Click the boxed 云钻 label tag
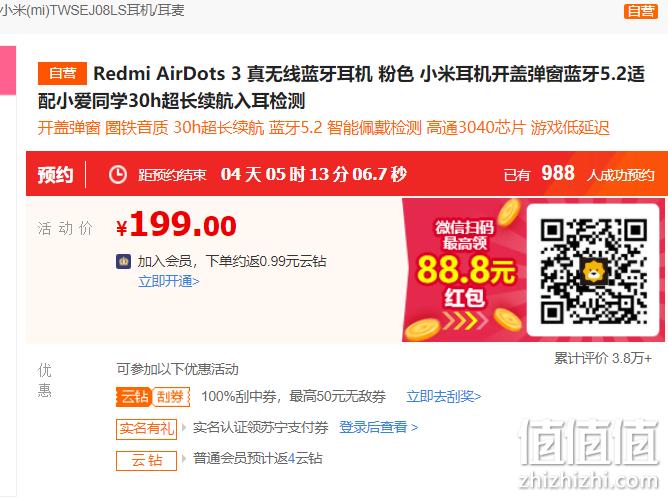 coord(146,460)
